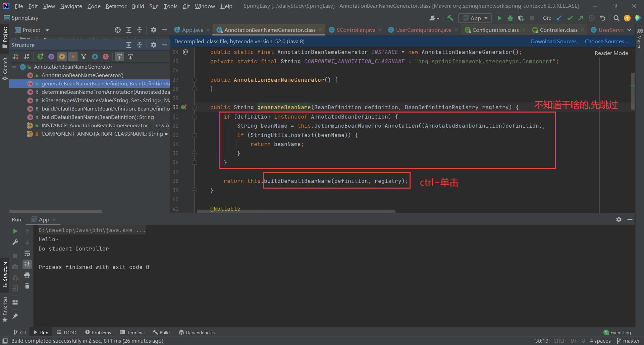644x345 pixels.
Task: Open Project view mode dropdown
Action: click(x=47, y=30)
